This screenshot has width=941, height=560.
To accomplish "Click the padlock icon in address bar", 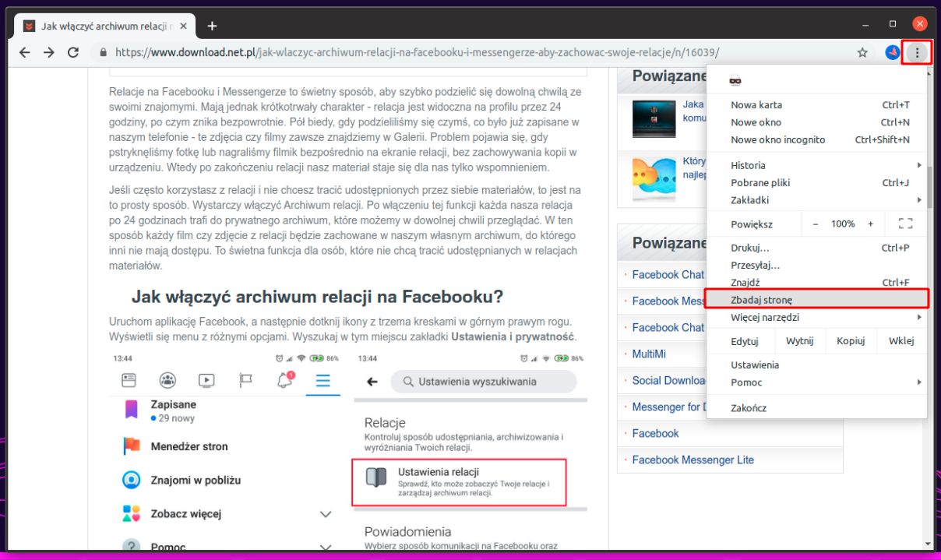I will (103, 53).
